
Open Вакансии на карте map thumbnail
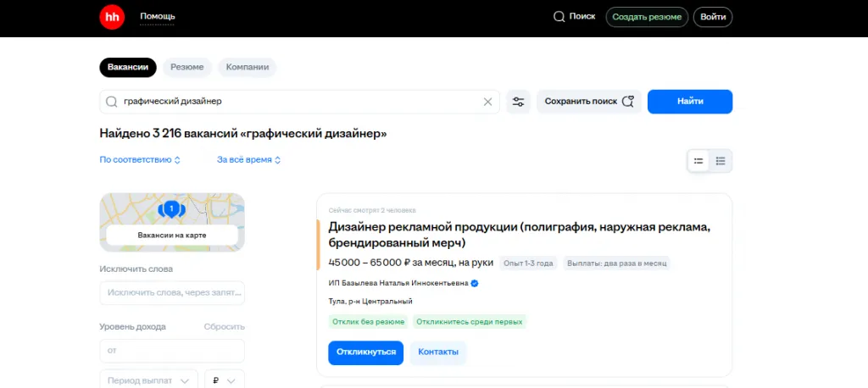point(172,222)
